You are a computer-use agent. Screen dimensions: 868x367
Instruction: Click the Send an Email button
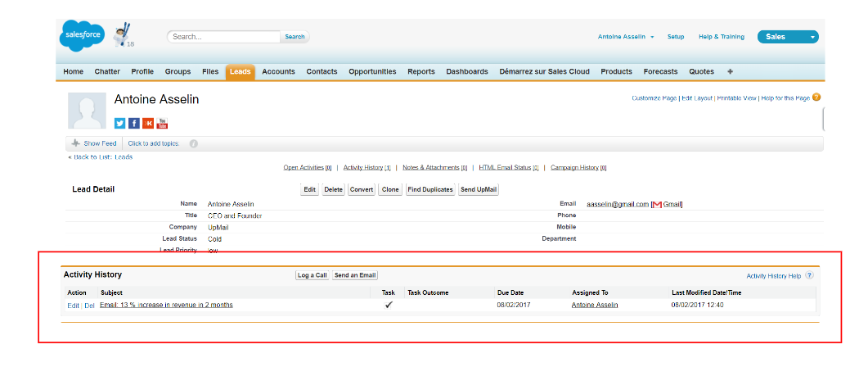click(x=355, y=275)
